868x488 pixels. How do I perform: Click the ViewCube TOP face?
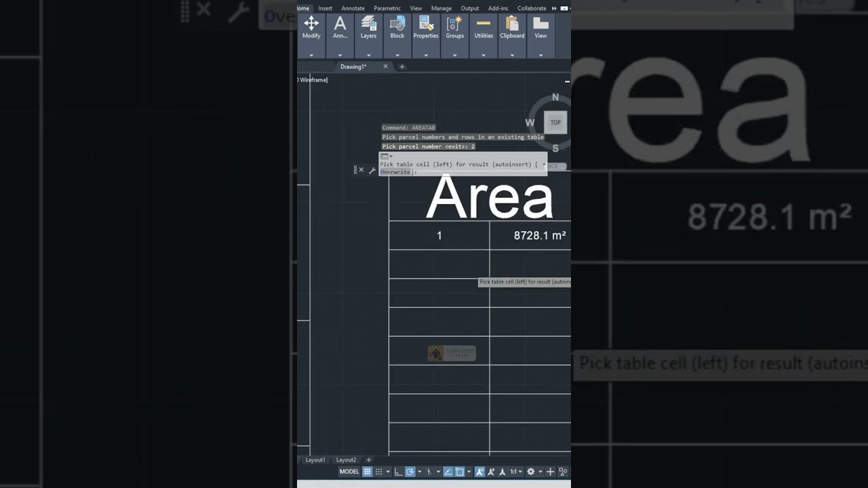555,123
